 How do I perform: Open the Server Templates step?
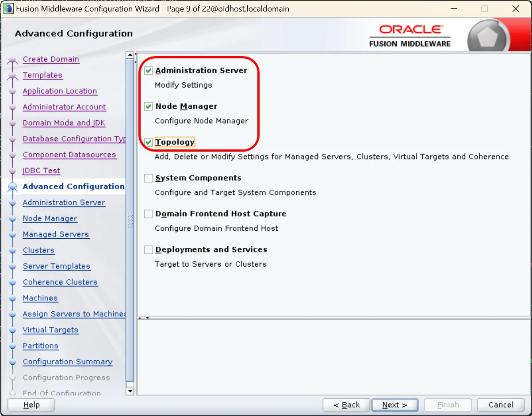(57, 266)
